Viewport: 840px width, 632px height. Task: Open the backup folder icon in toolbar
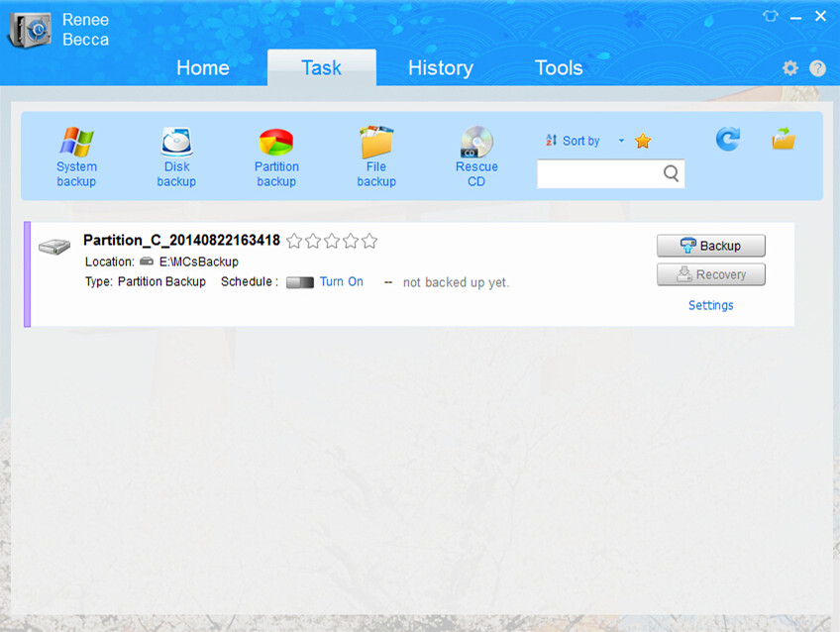(x=785, y=140)
